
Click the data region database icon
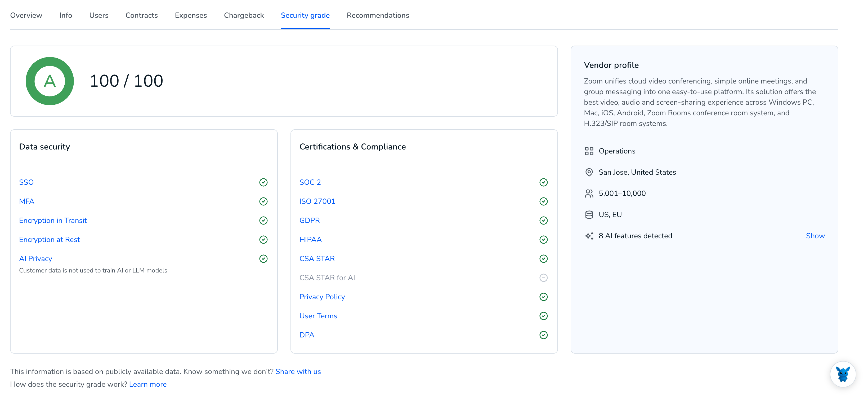point(589,215)
